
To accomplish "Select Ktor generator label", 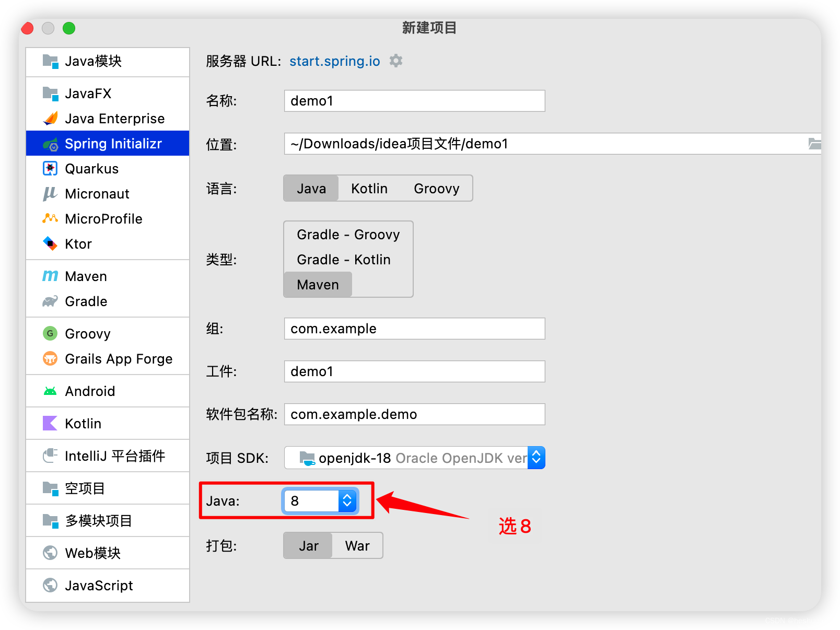I will pyautogui.click(x=78, y=244).
